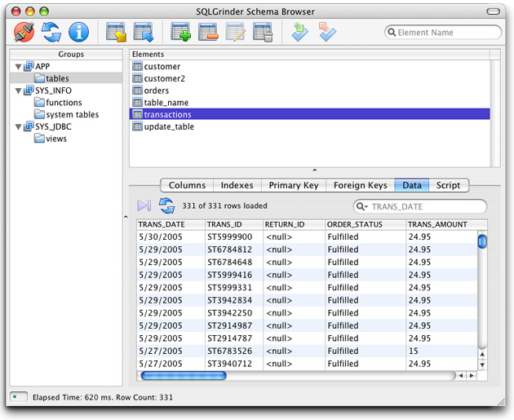
Task: Open the Foreign Keys tab
Action: click(361, 185)
